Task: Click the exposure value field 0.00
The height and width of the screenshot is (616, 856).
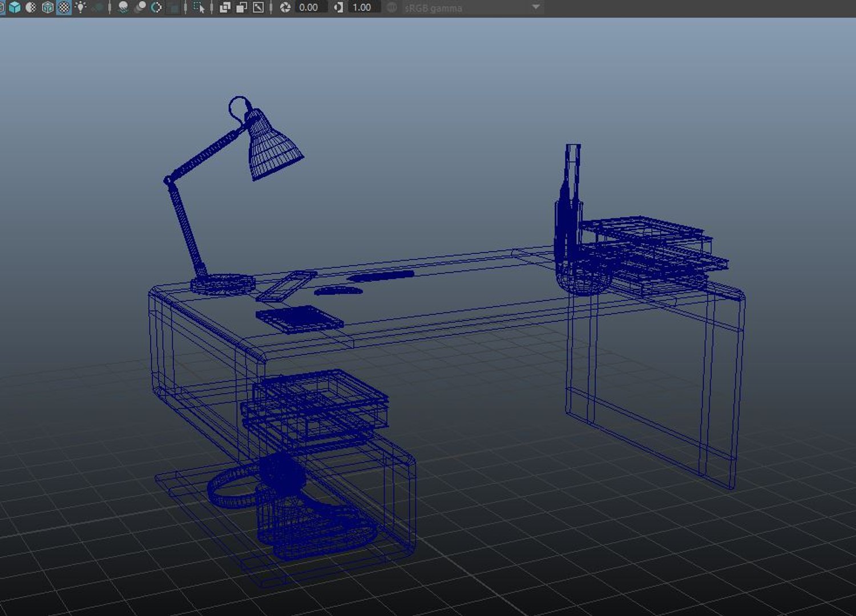Action: (x=311, y=7)
